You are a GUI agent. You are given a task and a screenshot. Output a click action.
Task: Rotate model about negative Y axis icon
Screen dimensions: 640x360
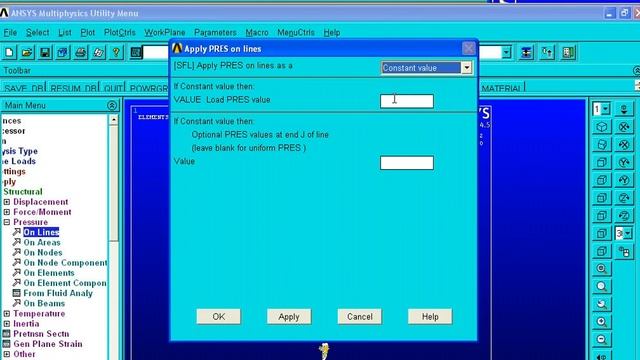624,180
